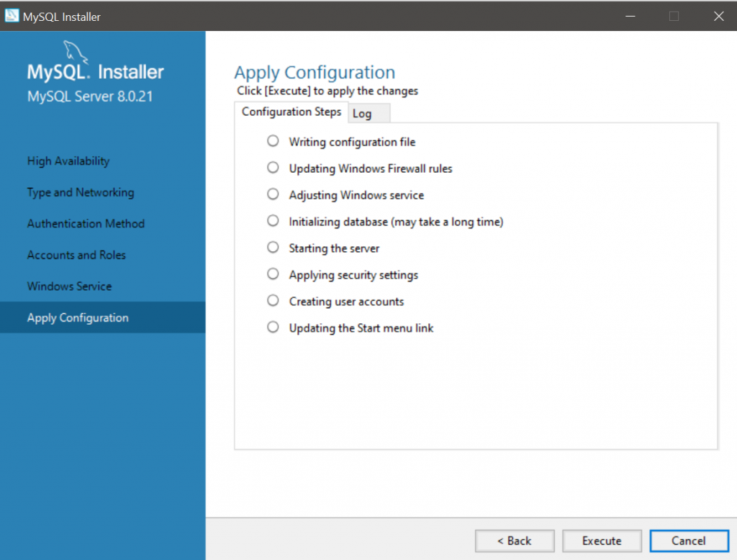
Task: Click the 'Starting the server' step text
Action: 334,248
